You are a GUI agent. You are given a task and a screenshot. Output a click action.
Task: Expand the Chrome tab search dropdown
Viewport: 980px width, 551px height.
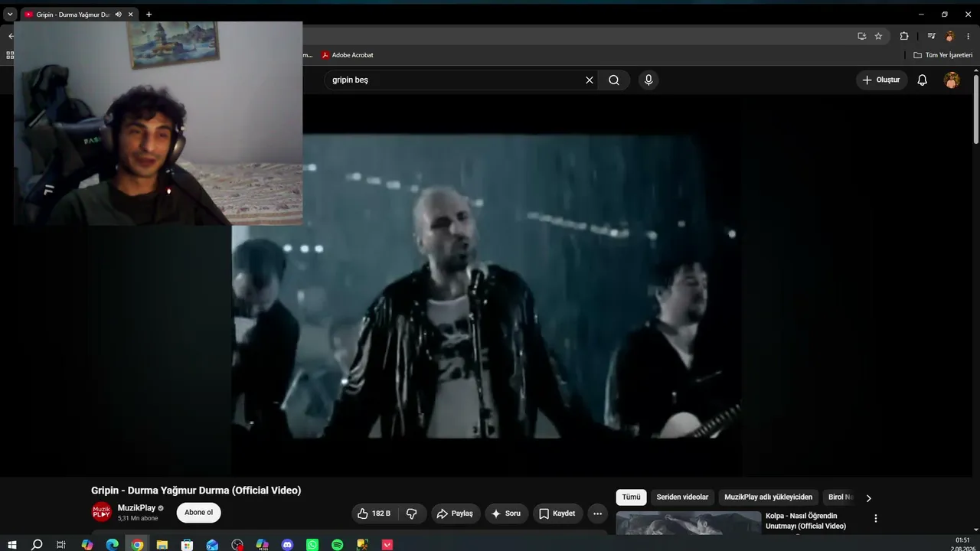[10, 15]
